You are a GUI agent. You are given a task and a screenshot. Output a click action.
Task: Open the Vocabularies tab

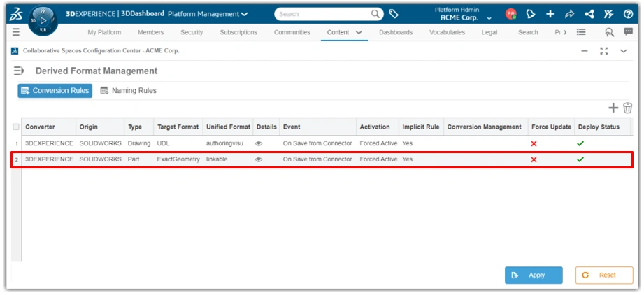pos(448,32)
